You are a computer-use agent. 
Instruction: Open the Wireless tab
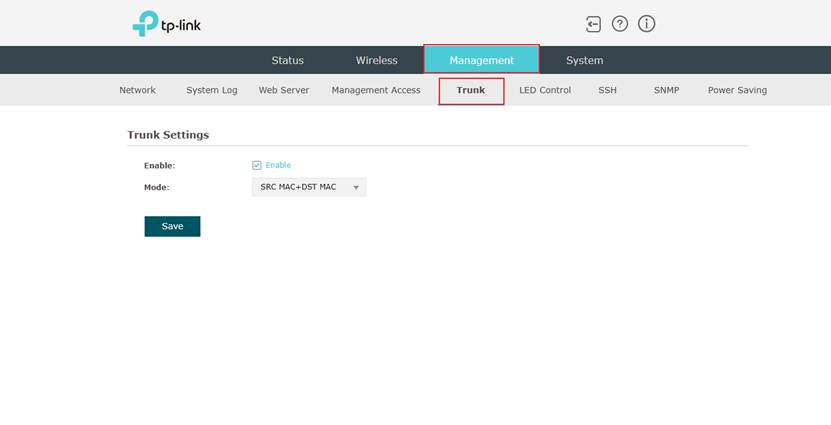[376, 60]
